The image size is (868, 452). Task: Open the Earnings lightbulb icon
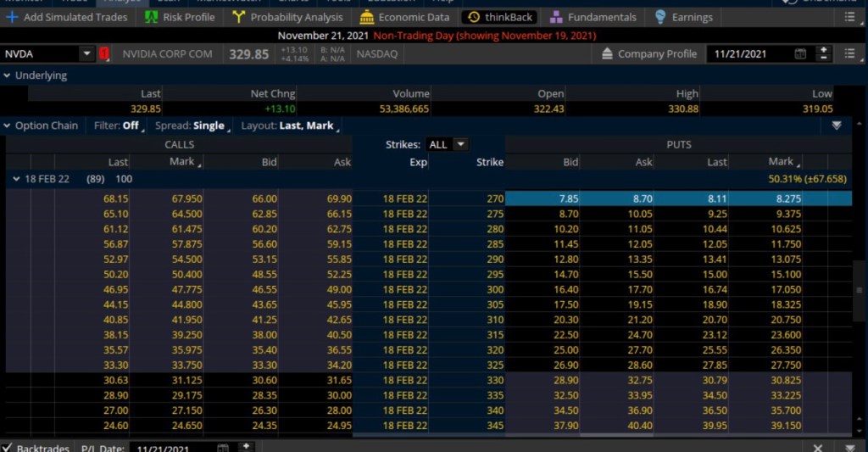coord(661,17)
